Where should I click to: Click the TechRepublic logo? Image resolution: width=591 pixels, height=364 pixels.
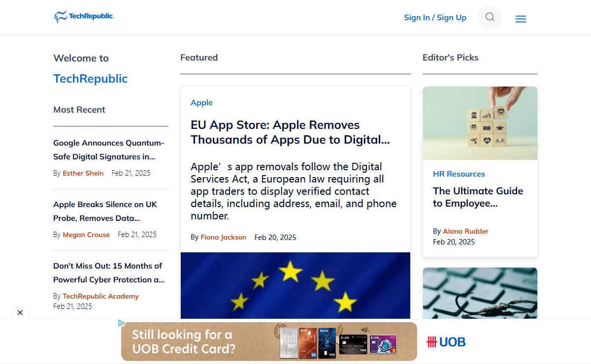coord(84,17)
